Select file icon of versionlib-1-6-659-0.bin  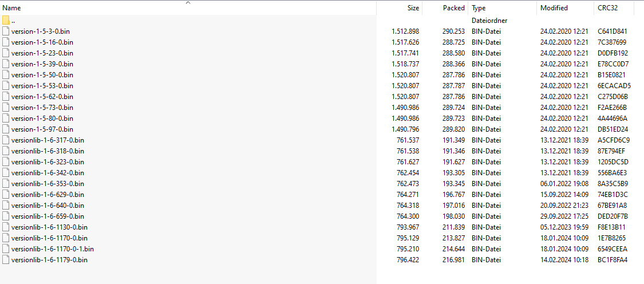coord(5,216)
